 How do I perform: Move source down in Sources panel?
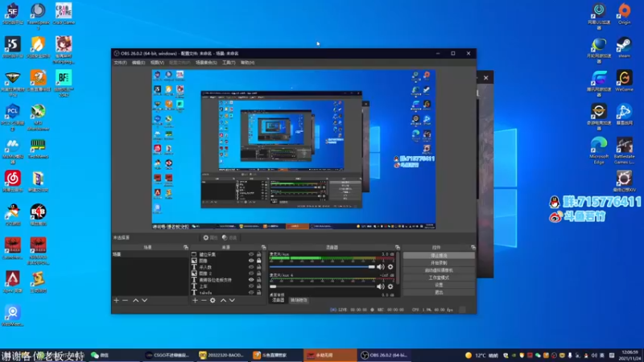tap(232, 300)
